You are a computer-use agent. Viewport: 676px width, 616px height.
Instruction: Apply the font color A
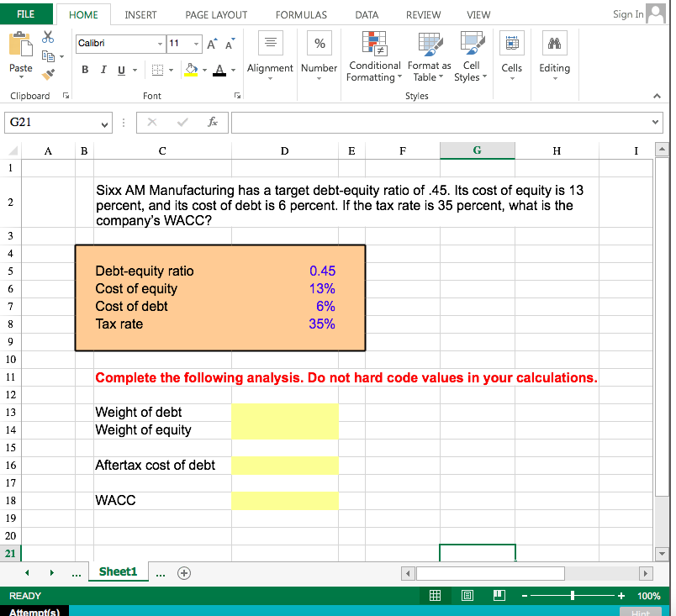219,70
